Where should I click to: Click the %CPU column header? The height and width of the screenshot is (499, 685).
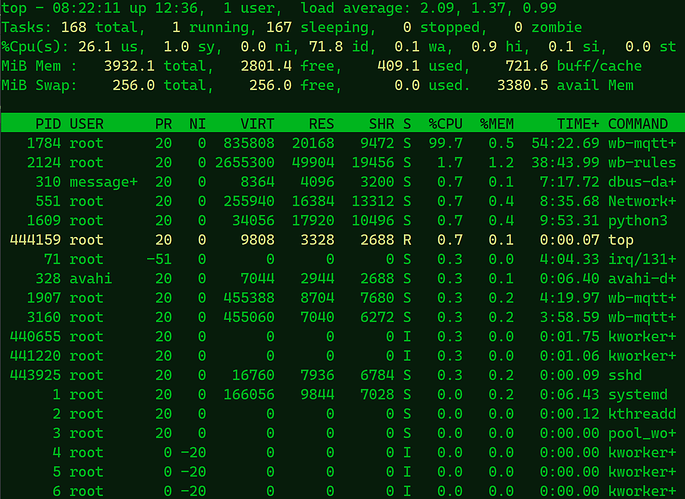click(x=443, y=124)
